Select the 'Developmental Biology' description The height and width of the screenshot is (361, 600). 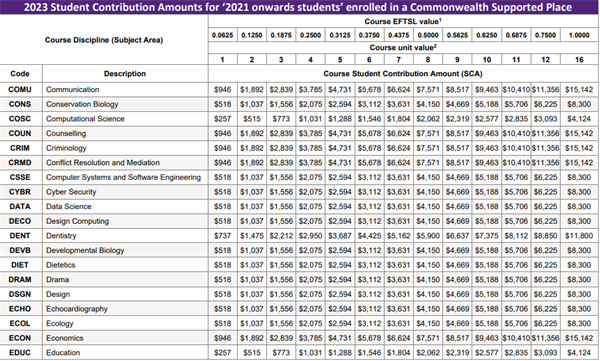coord(85,250)
